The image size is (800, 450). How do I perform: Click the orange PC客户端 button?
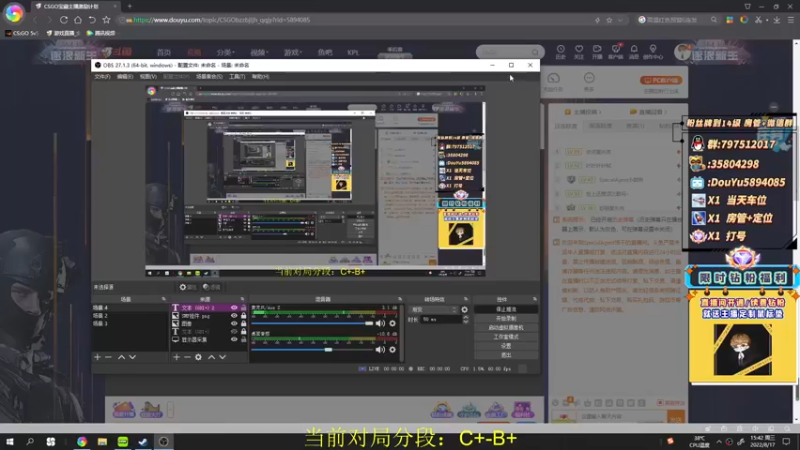661,80
